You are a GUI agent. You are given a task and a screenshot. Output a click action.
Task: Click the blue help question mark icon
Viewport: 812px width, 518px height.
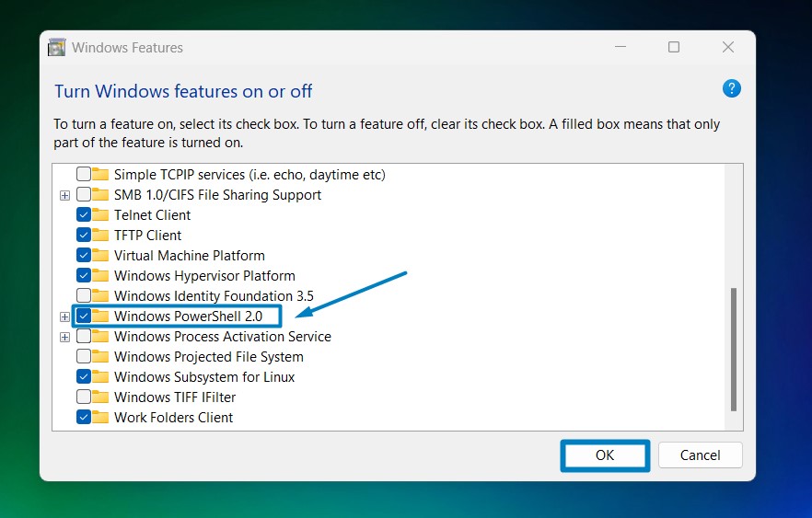pyautogui.click(x=731, y=88)
